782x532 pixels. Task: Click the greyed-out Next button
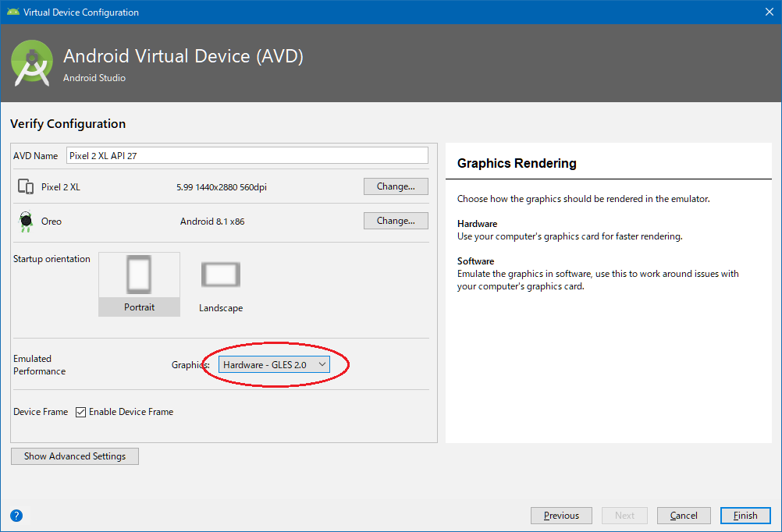pos(624,516)
